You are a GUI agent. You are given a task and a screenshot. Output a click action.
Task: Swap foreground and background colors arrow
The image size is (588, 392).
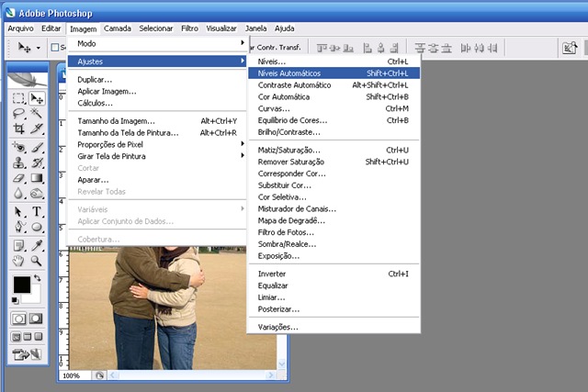point(37,277)
